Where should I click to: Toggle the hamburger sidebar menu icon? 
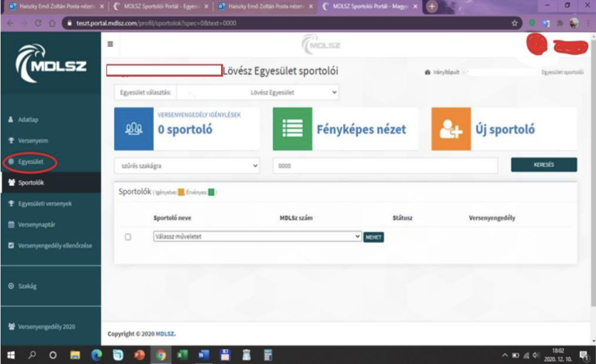(x=109, y=43)
